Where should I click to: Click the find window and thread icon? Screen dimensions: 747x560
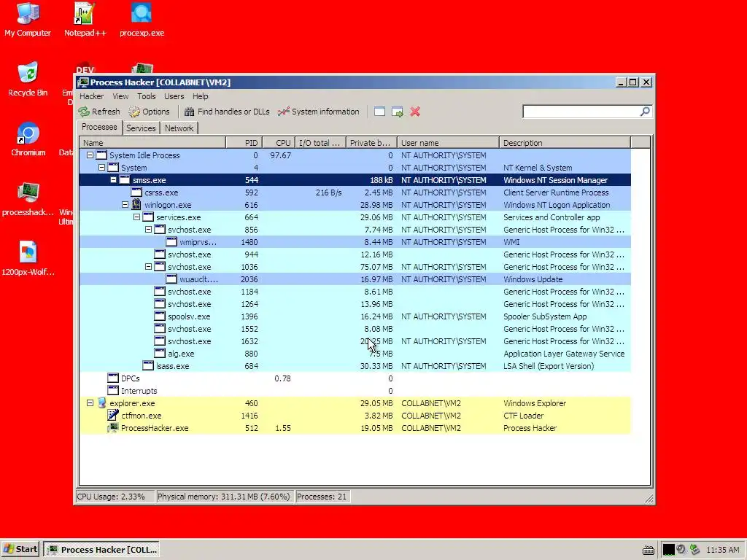pos(398,112)
